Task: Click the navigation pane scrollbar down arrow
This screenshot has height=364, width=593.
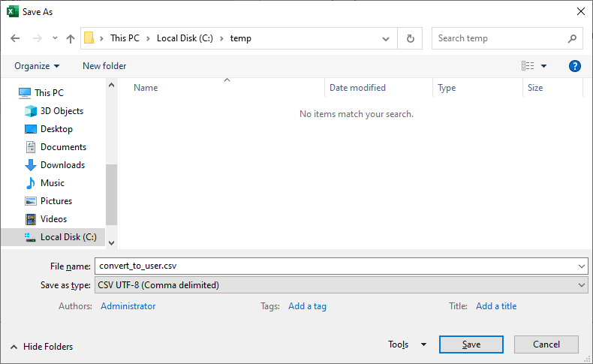Action: [x=112, y=242]
